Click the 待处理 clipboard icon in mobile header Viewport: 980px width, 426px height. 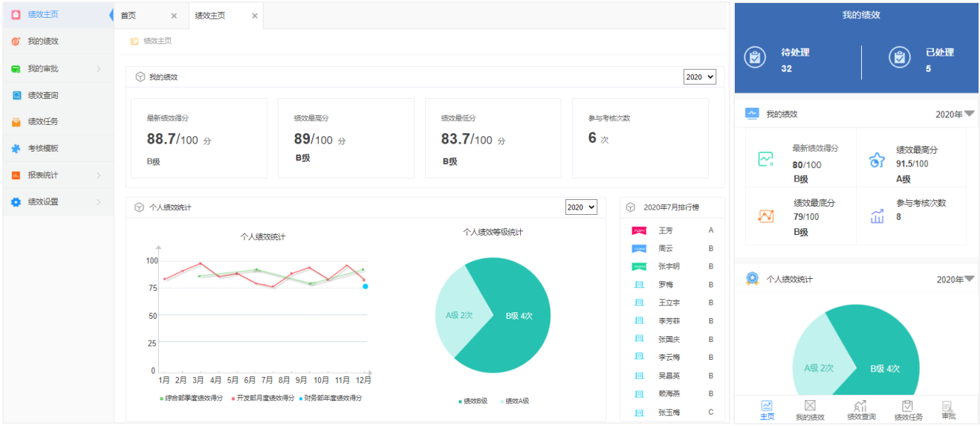755,57
